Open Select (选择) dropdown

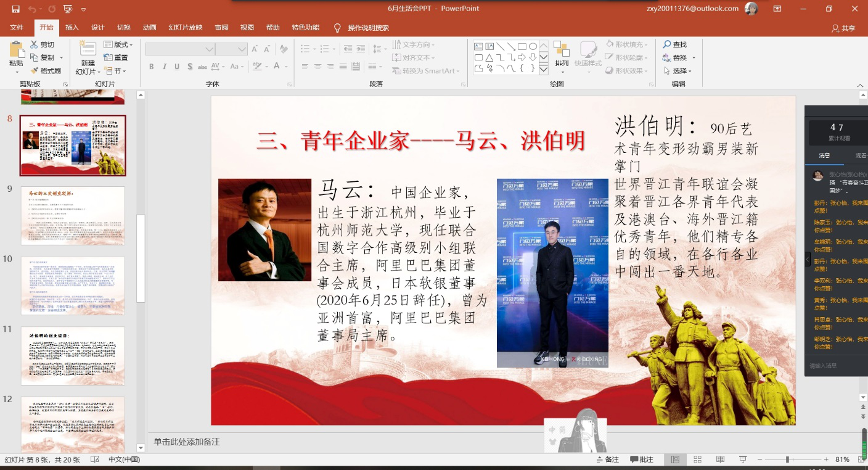coord(679,71)
